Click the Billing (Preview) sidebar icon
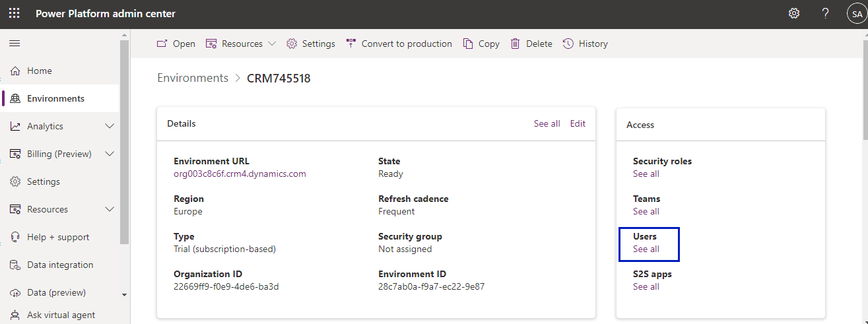Image resolution: width=868 pixels, height=324 pixels. click(15, 154)
